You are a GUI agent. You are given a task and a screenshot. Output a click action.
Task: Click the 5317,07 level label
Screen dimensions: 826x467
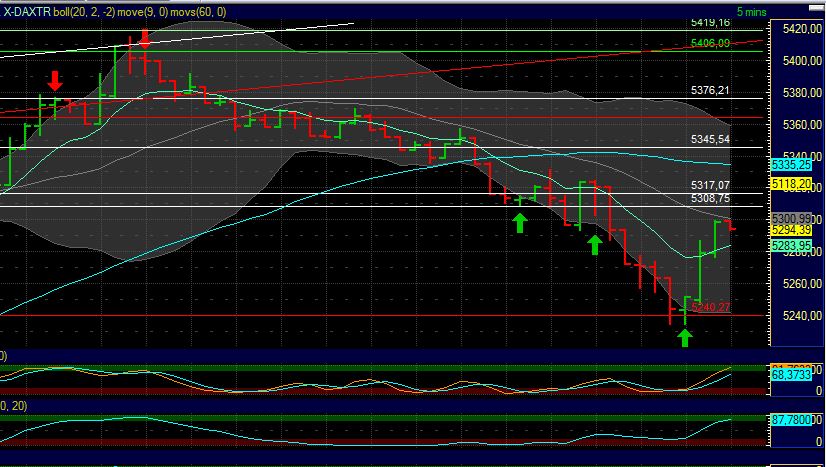pyautogui.click(x=709, y=185)
